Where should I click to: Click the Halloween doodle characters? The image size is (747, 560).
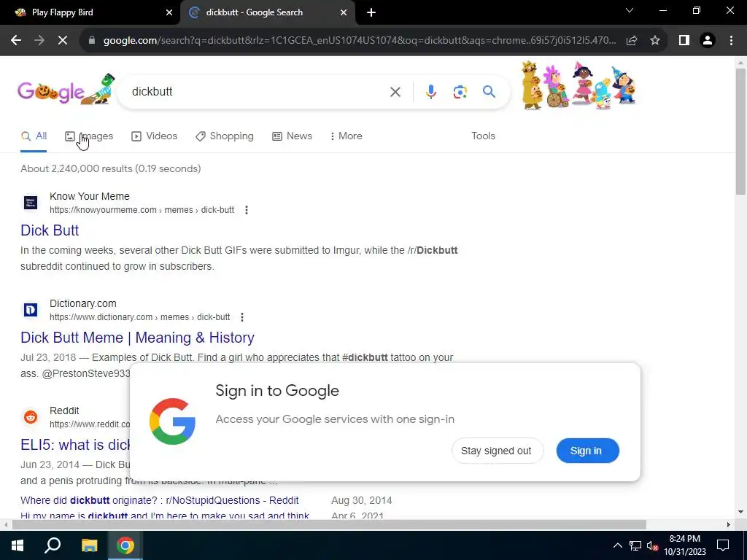[x=578, y=86]
